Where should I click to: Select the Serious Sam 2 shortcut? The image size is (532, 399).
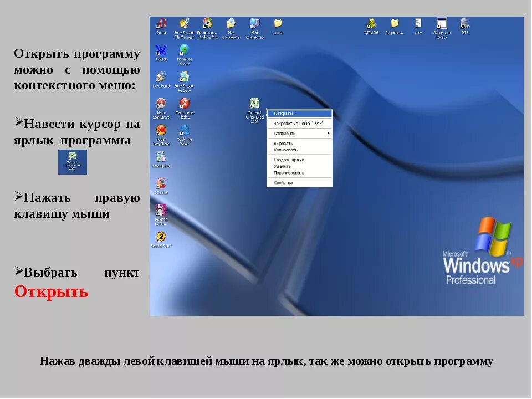click(161, 239)
